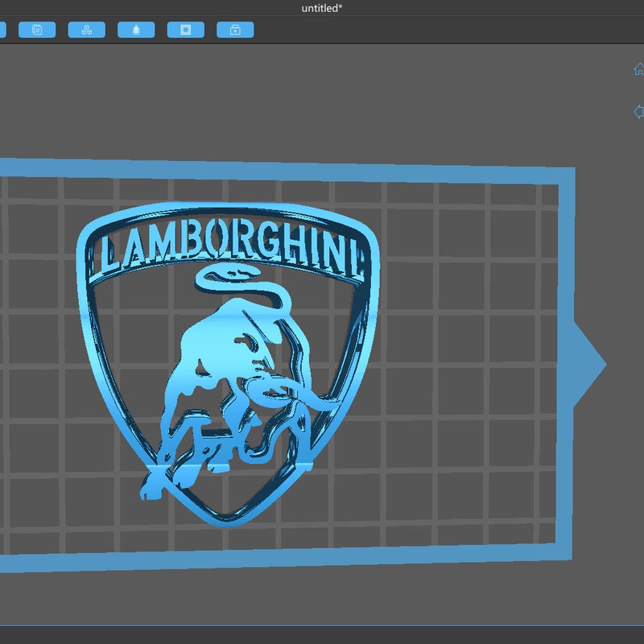The image size is (644, 644).
Task: Select the copy/duplicate tool in the toolbar
Action: [35, 30]
